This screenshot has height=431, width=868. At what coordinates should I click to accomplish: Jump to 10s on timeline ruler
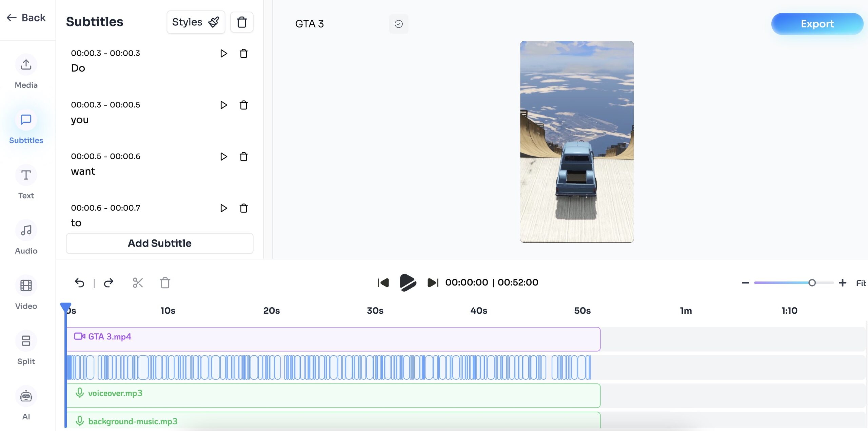[x=168, y=311]
